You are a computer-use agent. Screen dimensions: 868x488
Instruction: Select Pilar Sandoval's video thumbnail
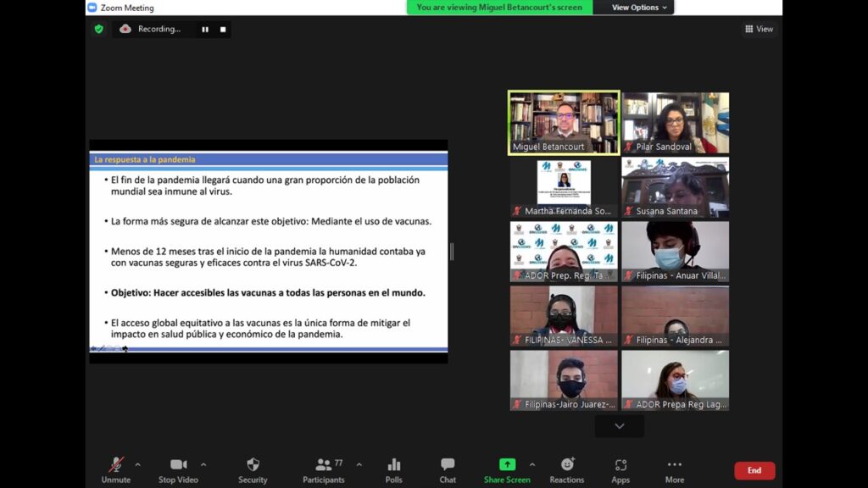click(676, 123)
